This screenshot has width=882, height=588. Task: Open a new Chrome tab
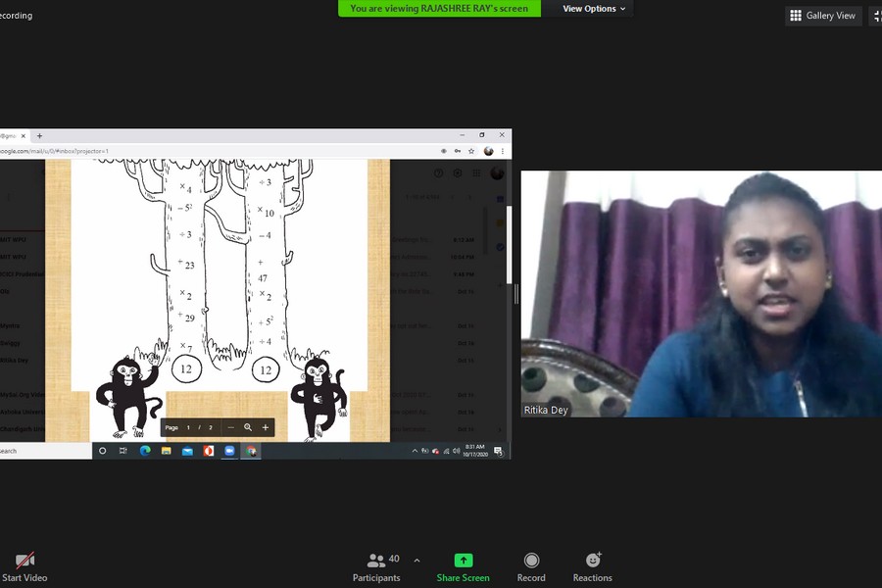[39, 135]
